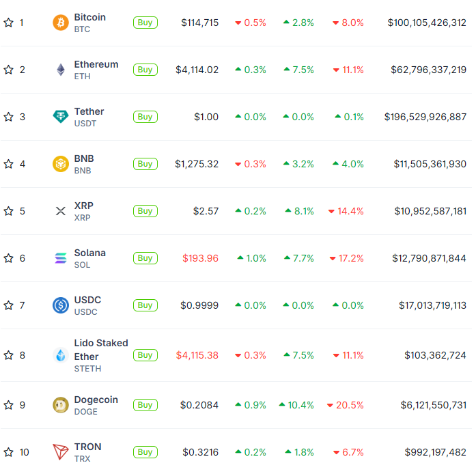Toggle the star next to Ethereum
Screen dimensions: 476x474
8,70
